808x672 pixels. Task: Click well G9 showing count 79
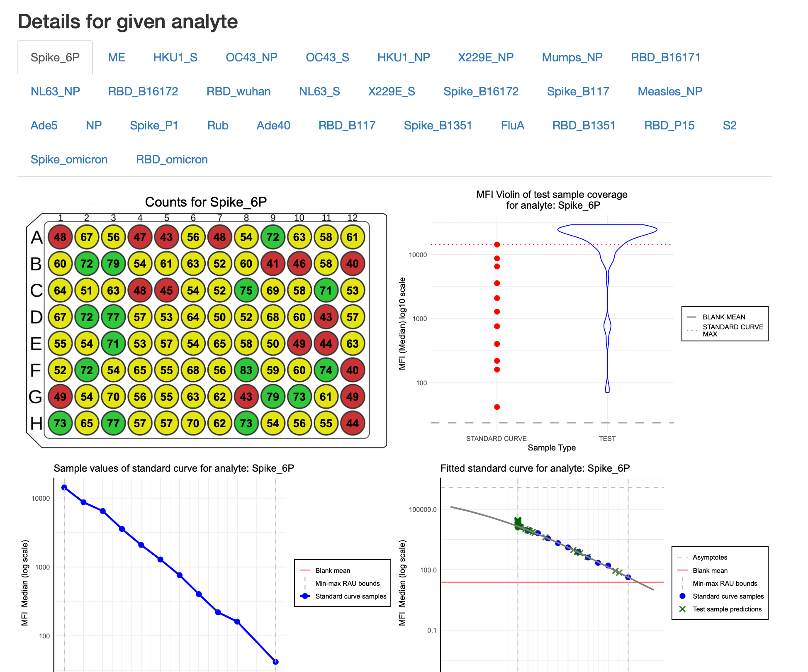(273, 397)
